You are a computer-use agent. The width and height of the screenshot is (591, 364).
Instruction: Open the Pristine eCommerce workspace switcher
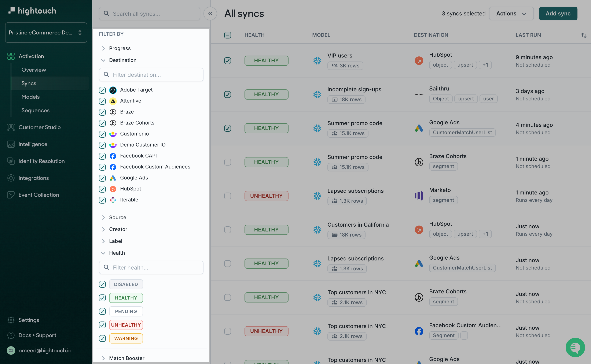[46, 33]
